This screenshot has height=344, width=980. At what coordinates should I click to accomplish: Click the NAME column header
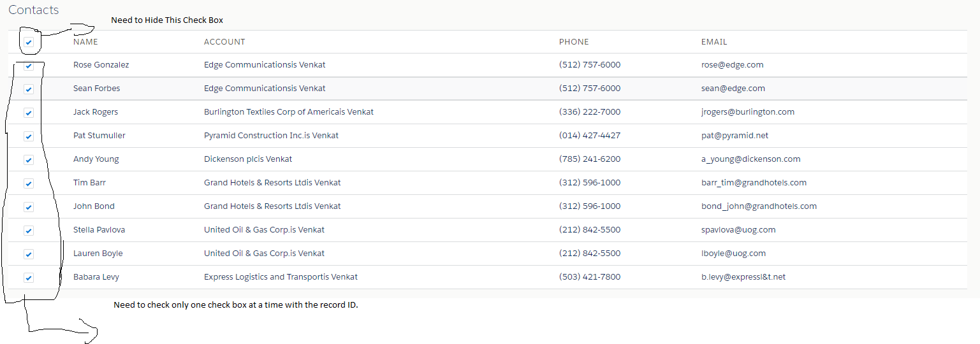85,42
